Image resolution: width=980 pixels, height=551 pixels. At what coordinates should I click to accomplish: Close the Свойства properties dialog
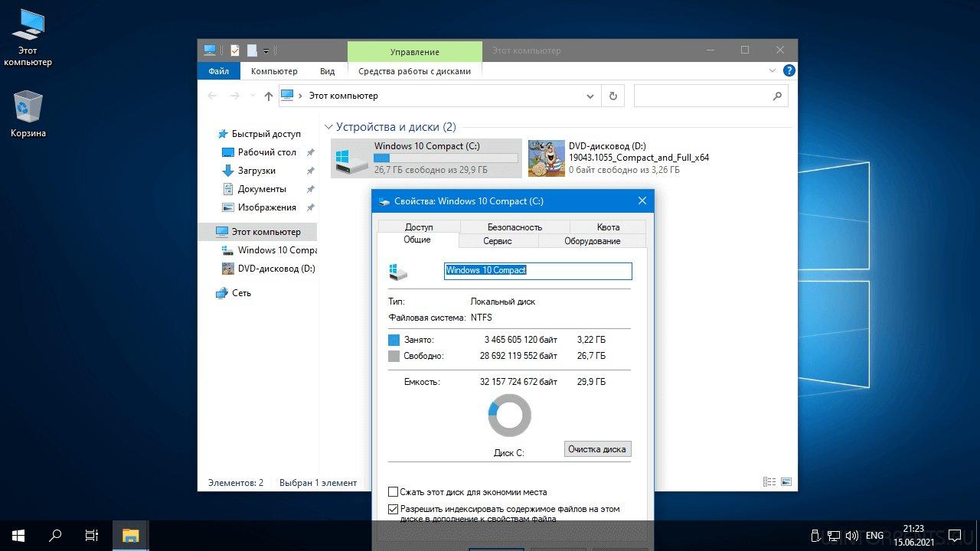(642, 201)
